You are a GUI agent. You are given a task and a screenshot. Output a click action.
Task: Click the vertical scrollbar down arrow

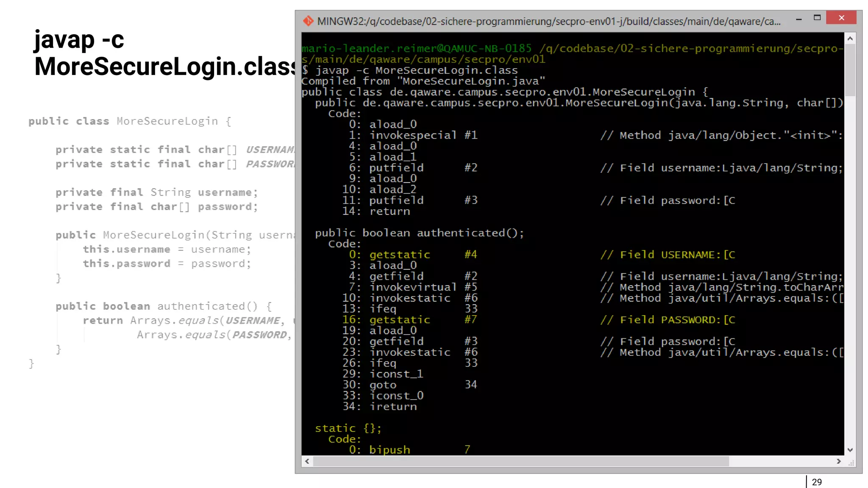tap(850, 450)
